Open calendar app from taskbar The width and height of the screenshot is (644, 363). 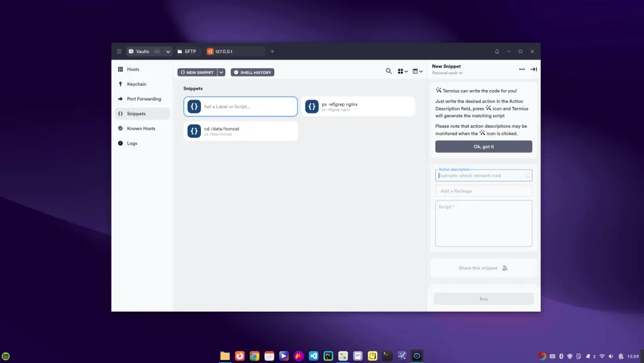pos(269,356)
